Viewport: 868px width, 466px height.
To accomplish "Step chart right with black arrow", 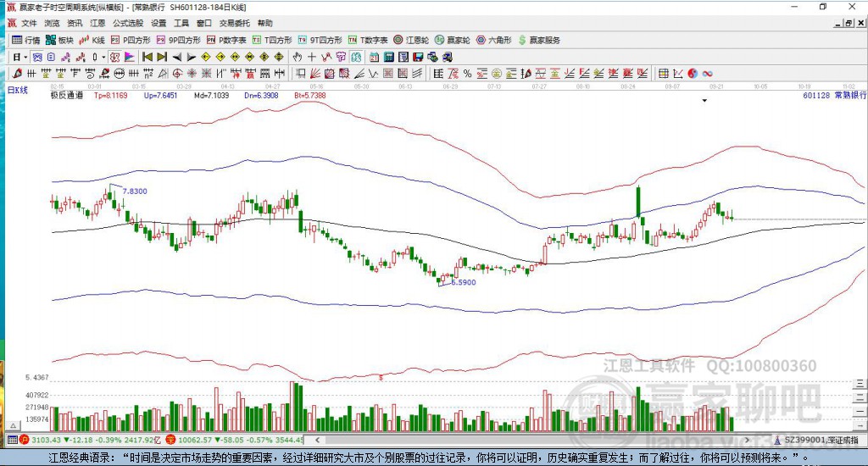I will (x=191, y=57).
